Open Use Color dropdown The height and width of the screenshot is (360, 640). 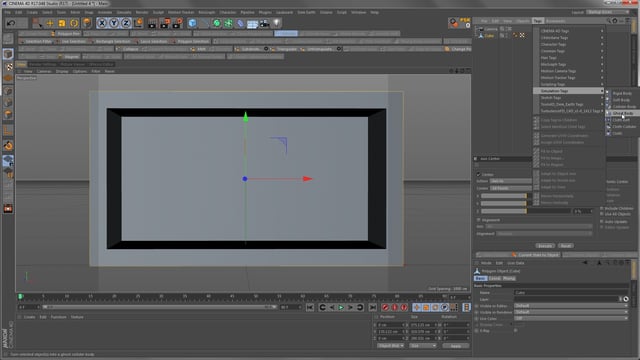571,318
